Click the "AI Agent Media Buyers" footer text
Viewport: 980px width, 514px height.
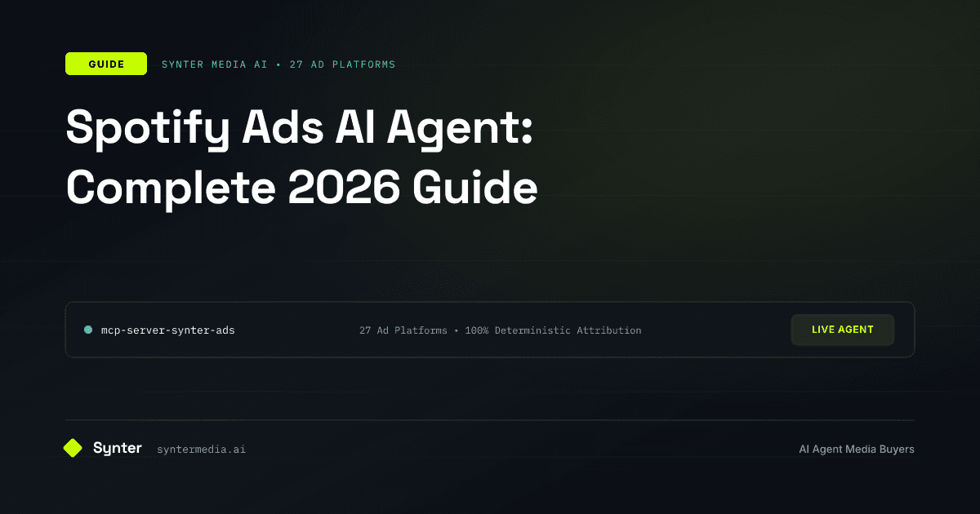[857, 449]
